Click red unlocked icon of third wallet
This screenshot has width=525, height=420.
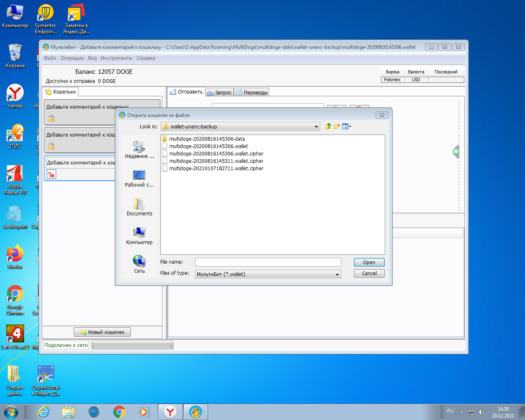click(51, 175)
